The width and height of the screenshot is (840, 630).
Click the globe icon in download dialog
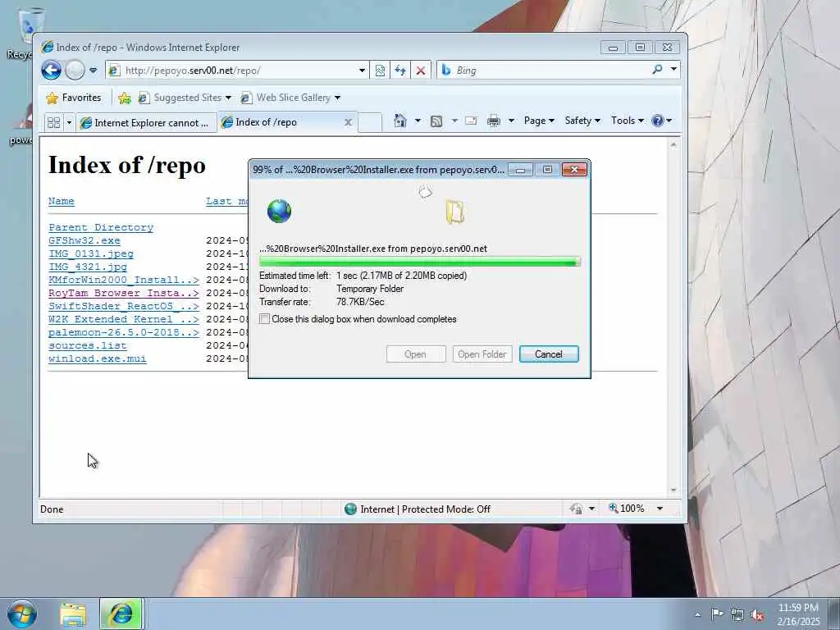tap(279, 211)
